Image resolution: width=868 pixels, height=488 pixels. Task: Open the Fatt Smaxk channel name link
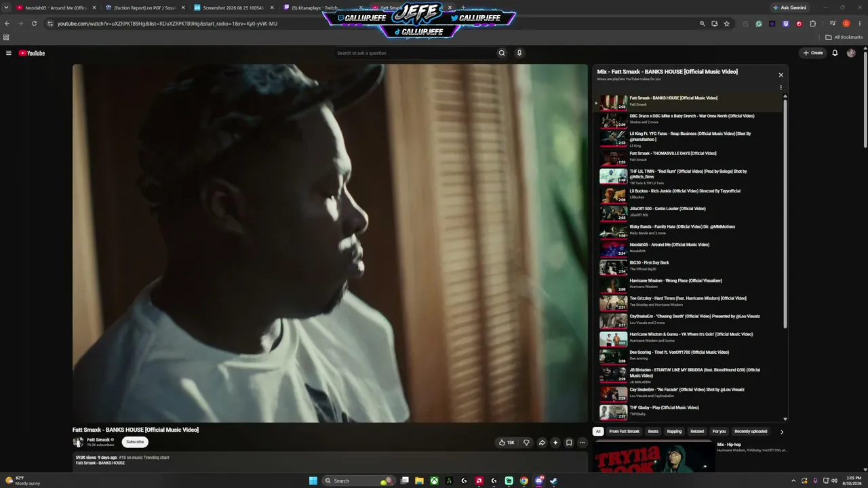[98, 440]
